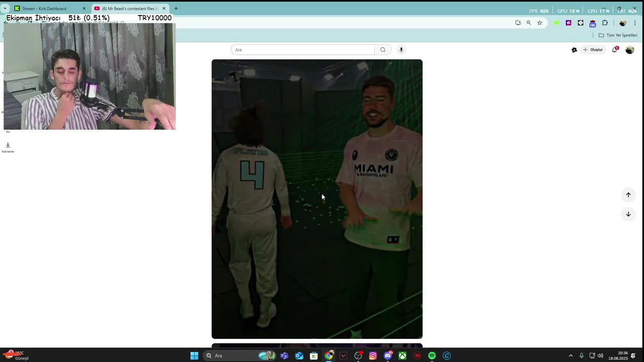This screenshot has width=644, height=362.
Task: Click the install app icon in address bar
Action: tap(518, 23)
